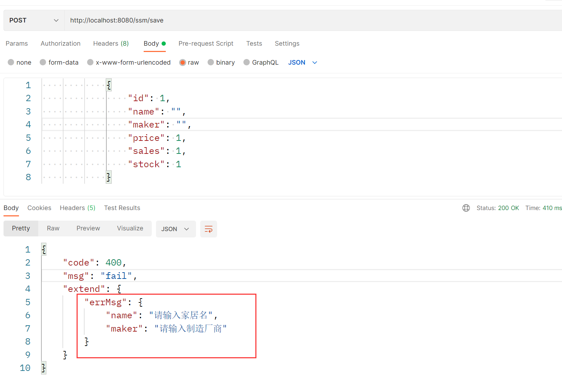Screen dimensions: 562x392
Task: Switch to Raw response view
Action: 53,228
